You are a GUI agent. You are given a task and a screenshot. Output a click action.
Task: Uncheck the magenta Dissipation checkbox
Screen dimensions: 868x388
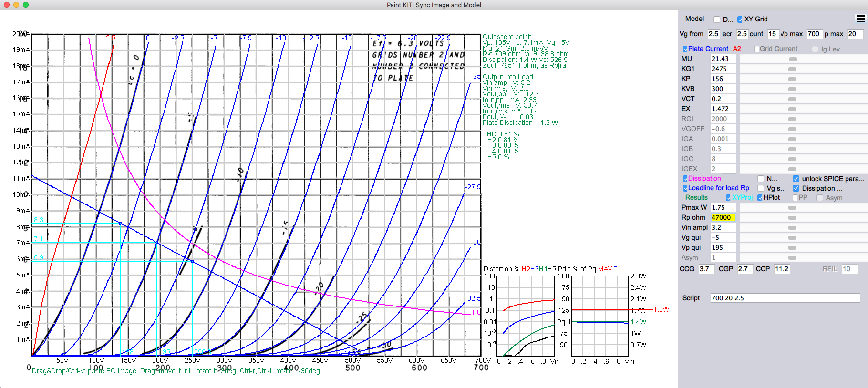(x=685, y=179)
